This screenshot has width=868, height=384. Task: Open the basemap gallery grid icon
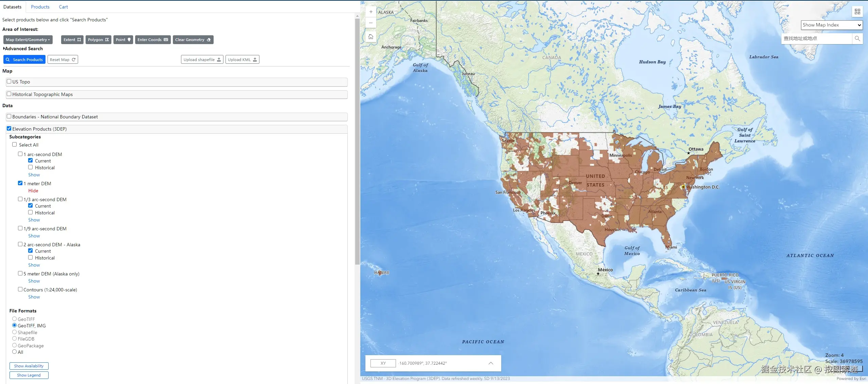[857, 12]
